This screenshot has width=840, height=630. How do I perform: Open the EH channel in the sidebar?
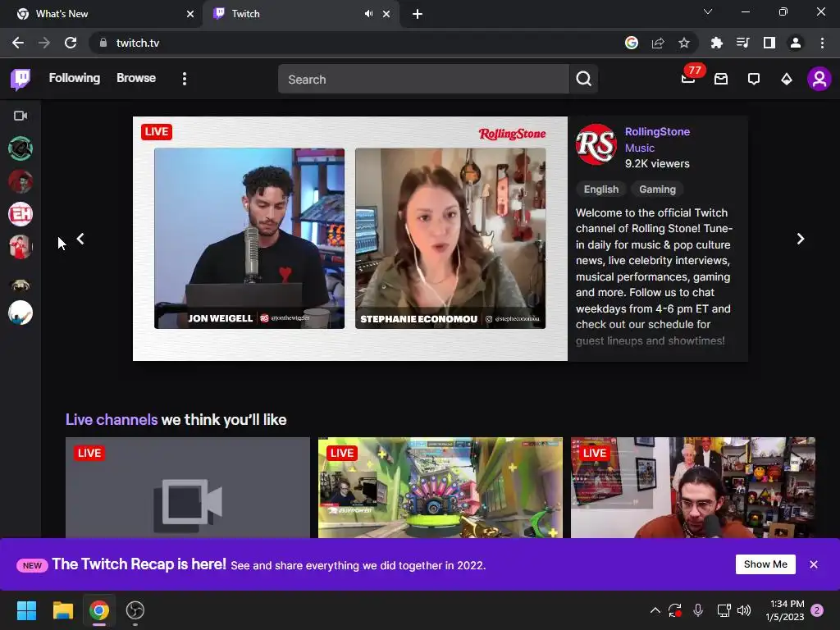21,214
